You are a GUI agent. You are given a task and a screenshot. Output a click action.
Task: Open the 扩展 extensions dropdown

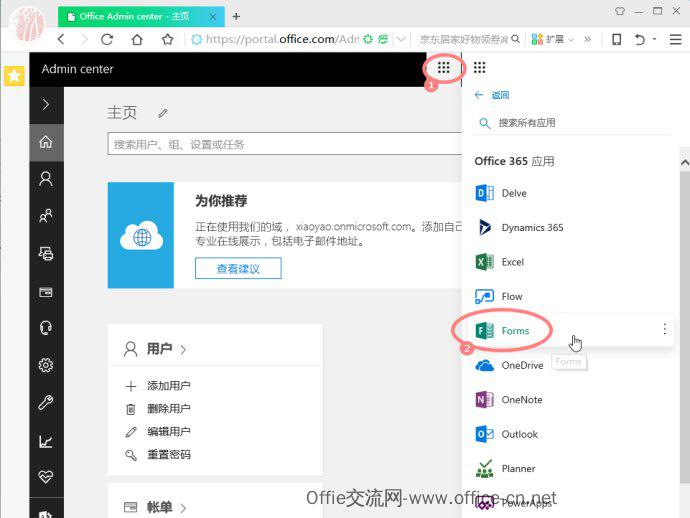(552, 39)
